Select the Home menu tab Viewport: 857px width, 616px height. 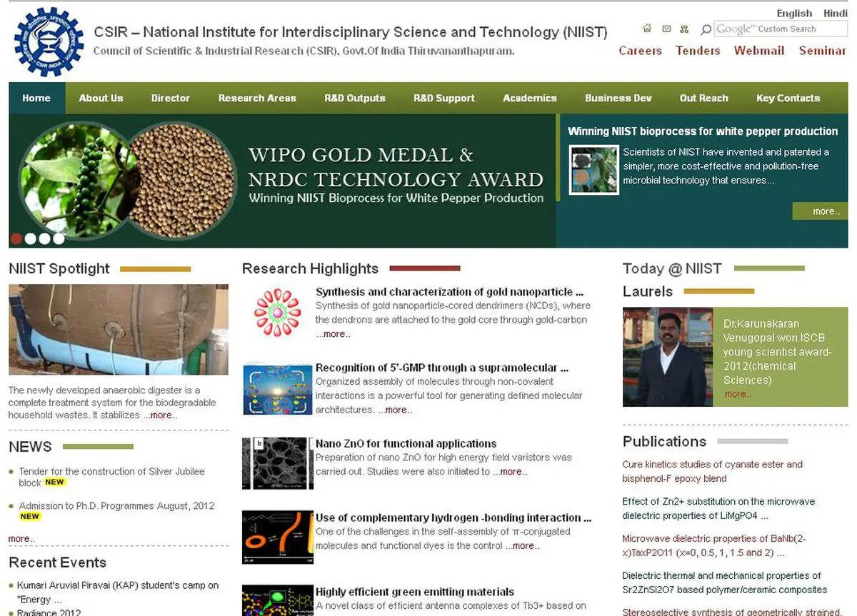tap(36, 98)
